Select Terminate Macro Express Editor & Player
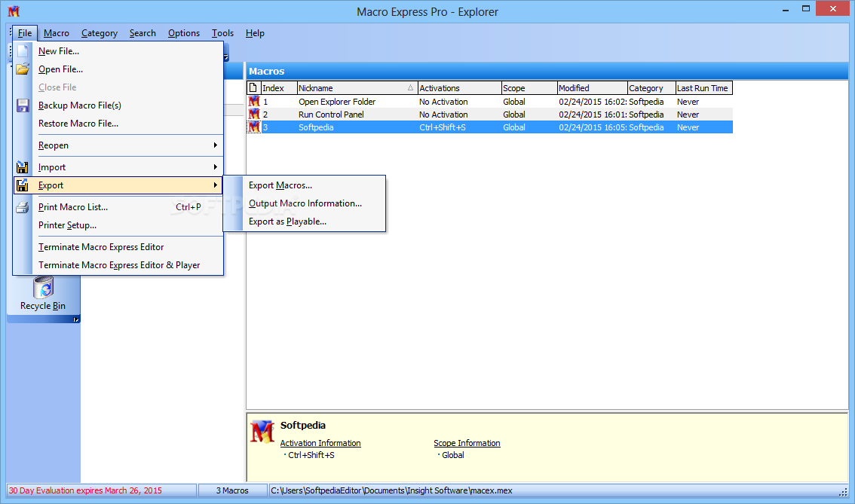 [118, 265]
